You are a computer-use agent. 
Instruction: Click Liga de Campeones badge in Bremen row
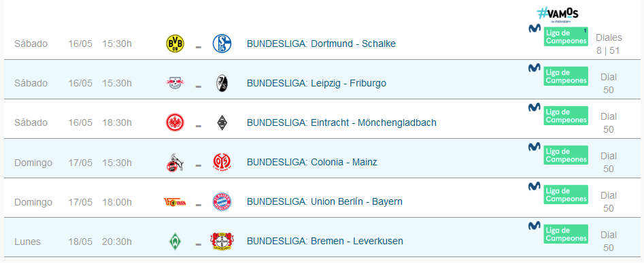pyautogui.click(x=566, y=234)
